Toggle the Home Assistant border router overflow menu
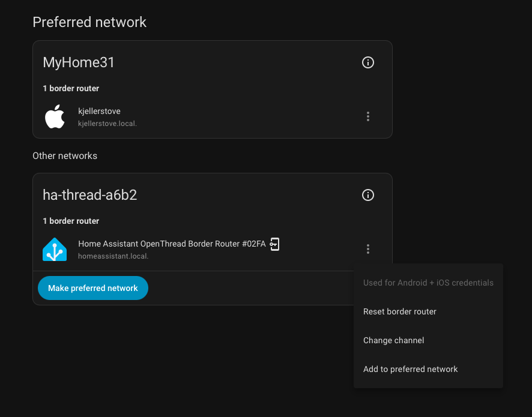 (x=368, y=249)
